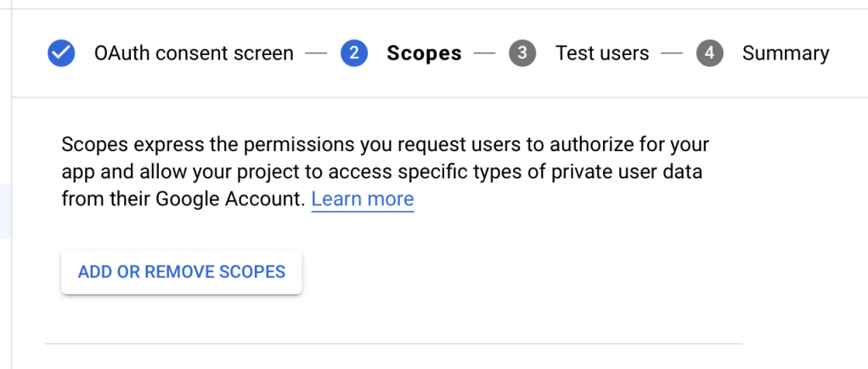Screen dimensions: 868x369
Task: Click the gray step 4 circle
Action: tap(709, 53)
